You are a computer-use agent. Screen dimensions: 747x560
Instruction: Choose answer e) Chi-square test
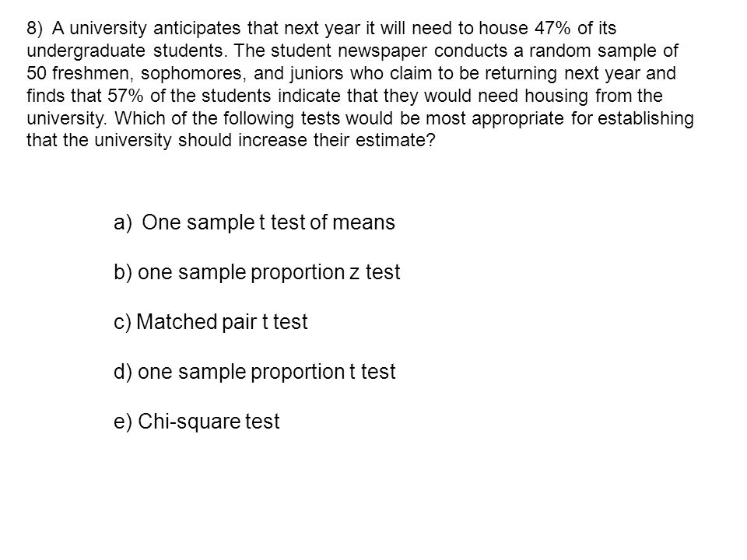click(197, 422)
